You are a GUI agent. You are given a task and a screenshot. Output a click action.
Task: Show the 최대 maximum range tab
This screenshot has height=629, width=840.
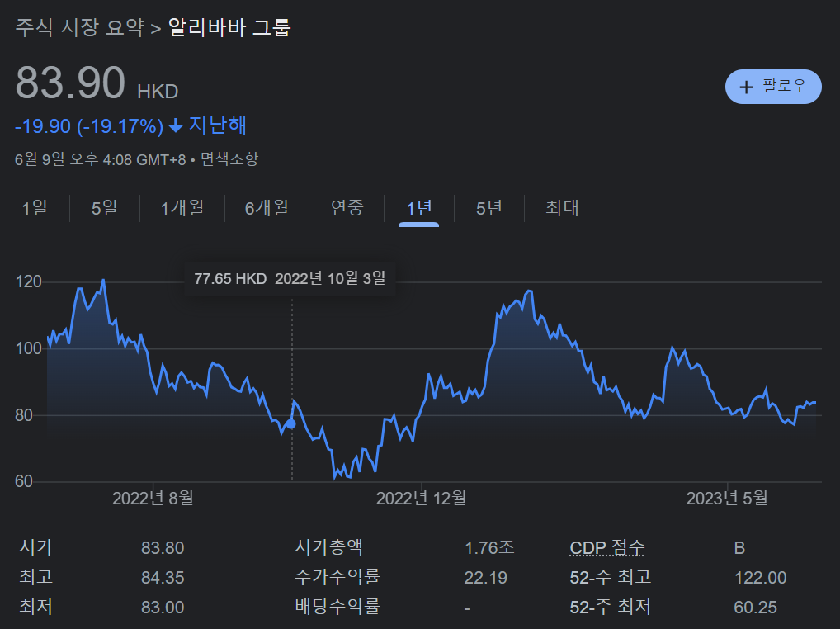(x=562, y=207)
